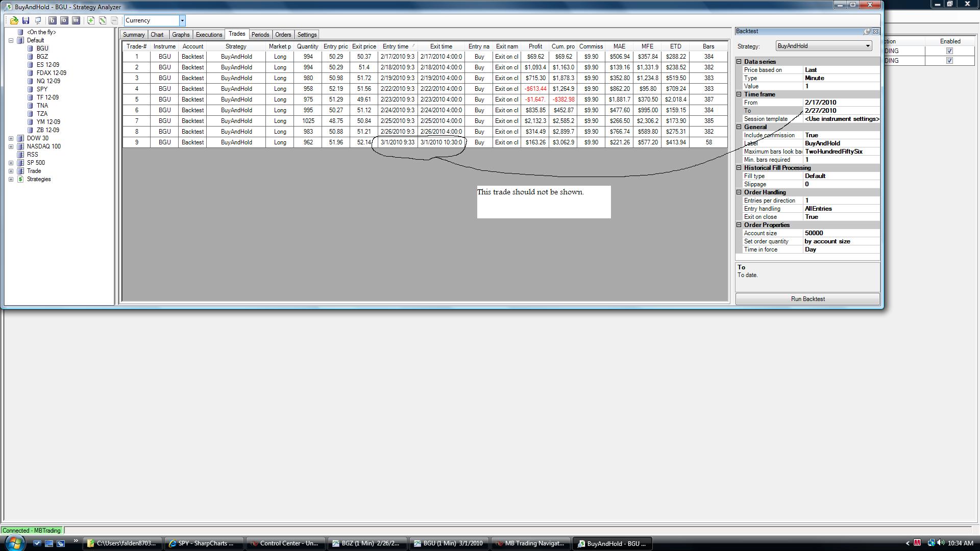Click the Entry time column header
980x551 pixels.
click(396, 46)
